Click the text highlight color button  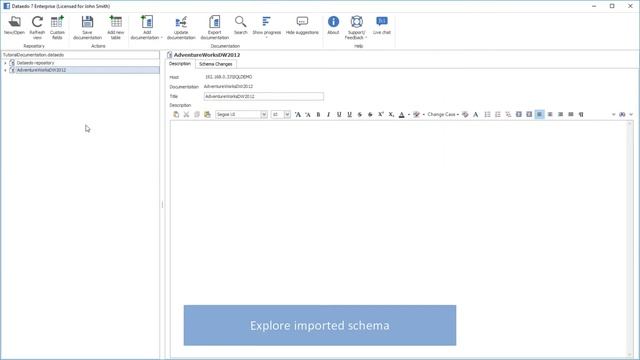click(416, 115)
